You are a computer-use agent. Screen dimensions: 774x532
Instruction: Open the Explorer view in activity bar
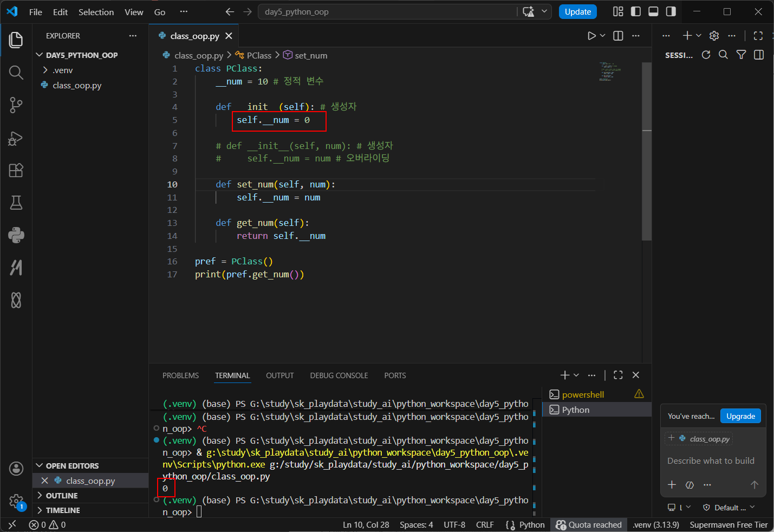16,40
